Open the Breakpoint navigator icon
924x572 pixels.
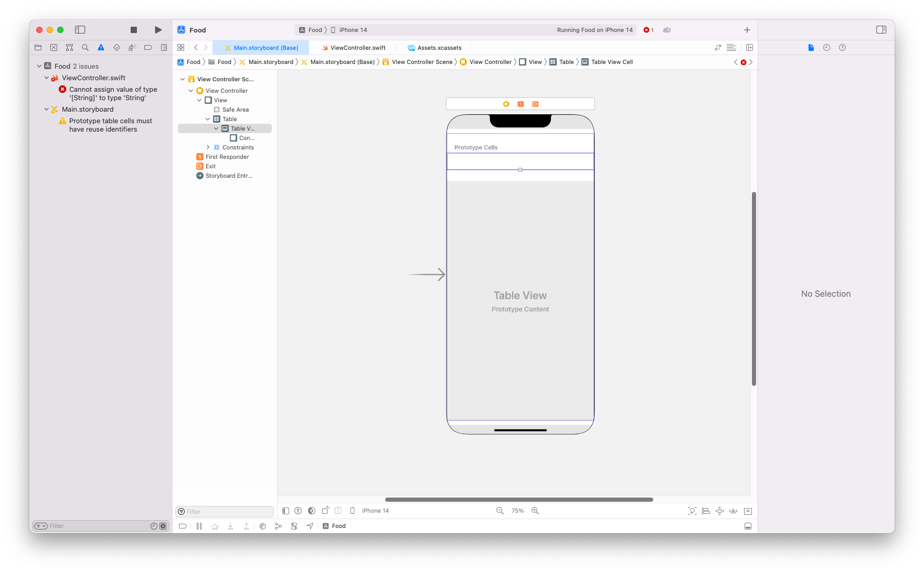pyautogui.click(x=148, y=48)
